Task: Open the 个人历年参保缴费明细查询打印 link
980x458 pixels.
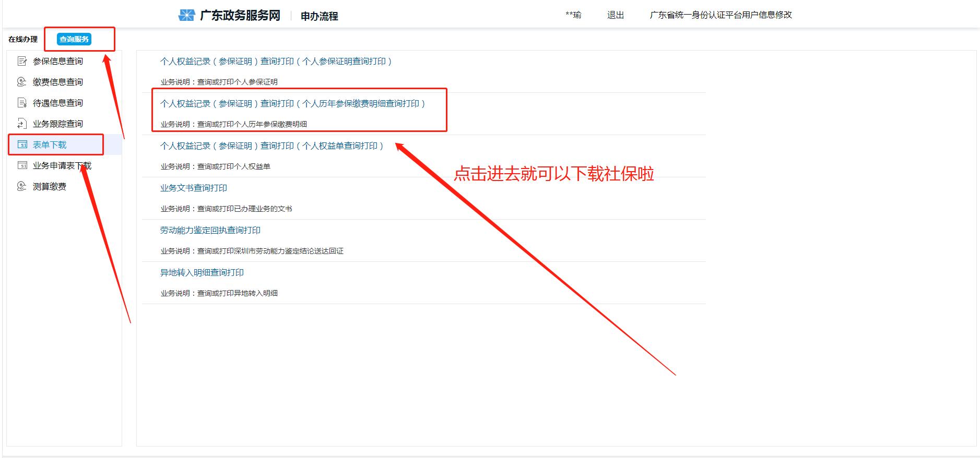Action: click(x=292, y=104)
